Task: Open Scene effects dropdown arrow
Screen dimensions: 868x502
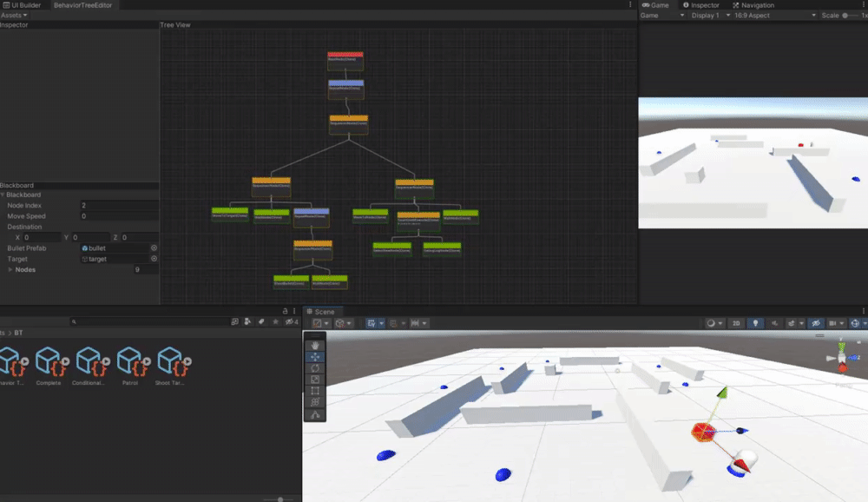Action: [801, 323]
